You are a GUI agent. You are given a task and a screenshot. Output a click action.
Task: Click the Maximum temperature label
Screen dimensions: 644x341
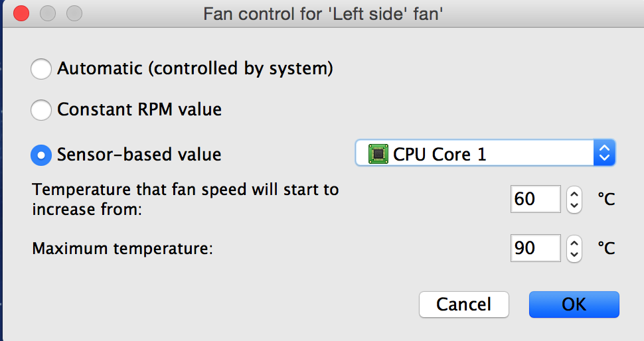(x=122, y=249)
